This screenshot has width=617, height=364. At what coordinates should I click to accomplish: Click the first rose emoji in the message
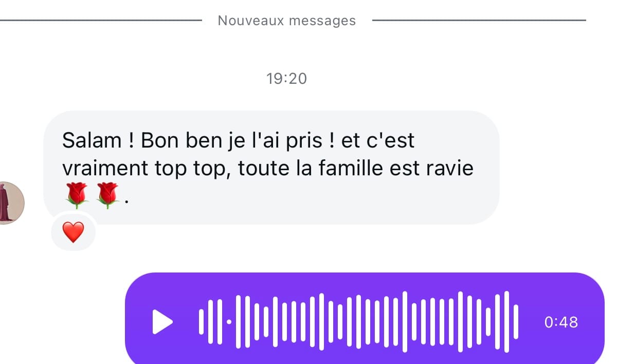77,195
